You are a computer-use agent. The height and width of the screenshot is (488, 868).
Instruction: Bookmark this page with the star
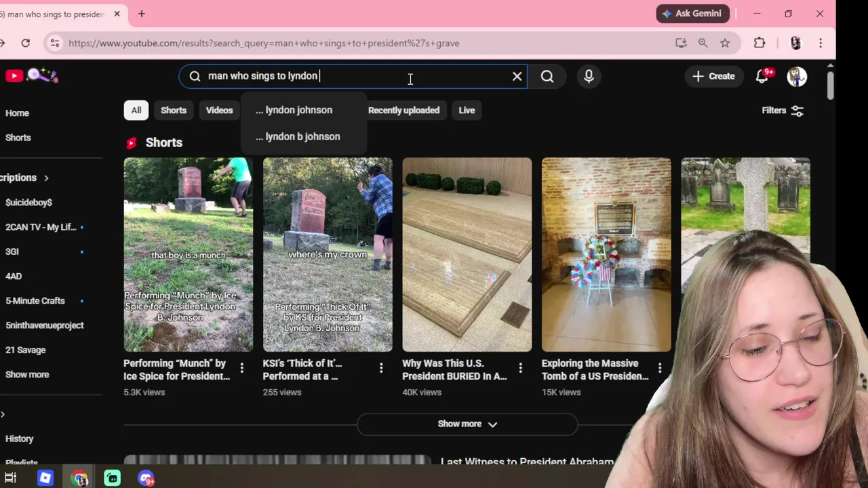[725, 43]
